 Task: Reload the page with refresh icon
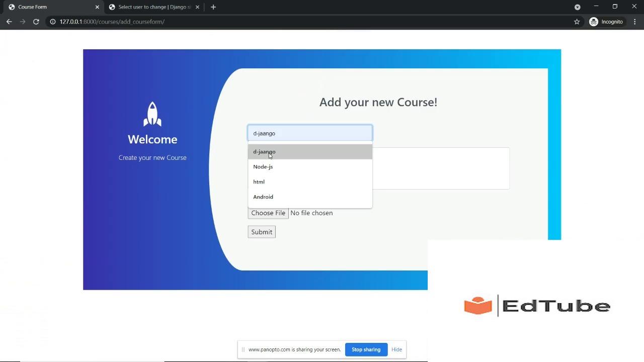click(36, 22)
